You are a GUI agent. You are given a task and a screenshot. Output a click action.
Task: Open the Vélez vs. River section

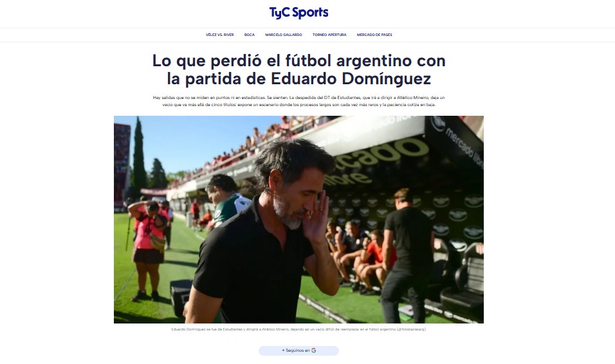point(219,35)
